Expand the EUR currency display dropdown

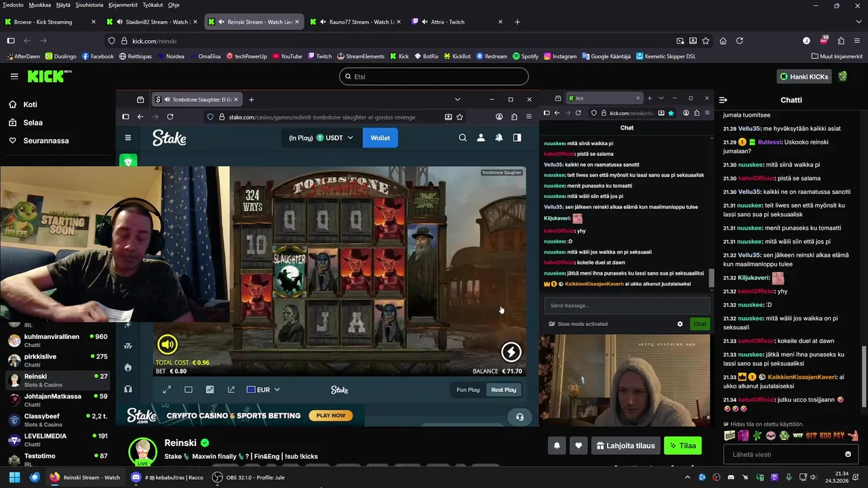click(x=263, y=390)
